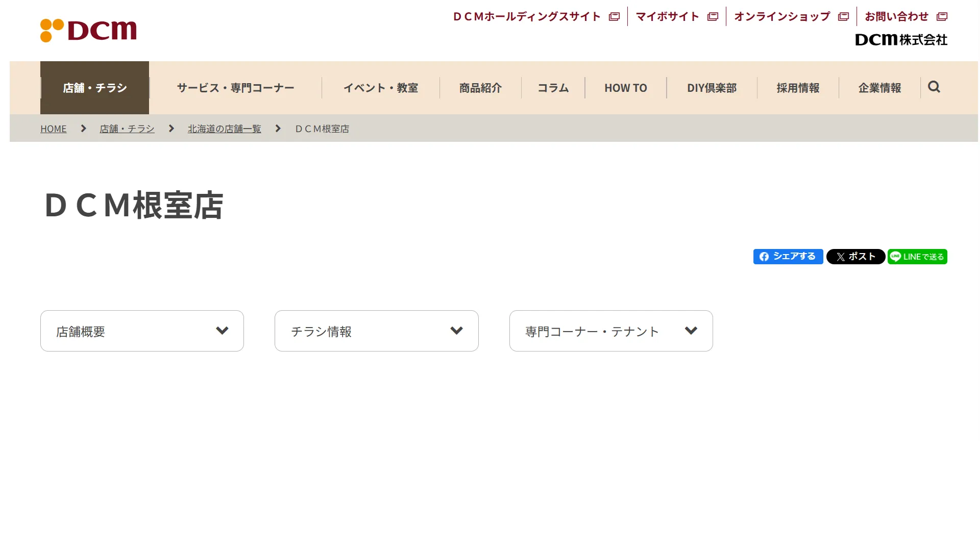Expand the 店舗概要 dropdown
Viewport: 980px width, 551px height.
tap(142, 331)
